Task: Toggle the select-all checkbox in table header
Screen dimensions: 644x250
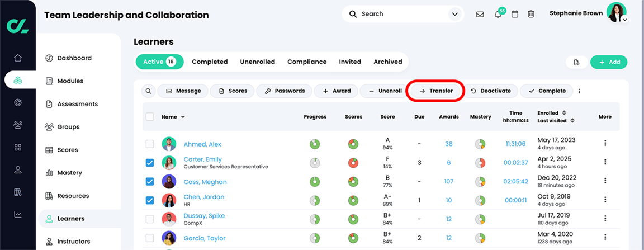Action: tap(150, 117)
